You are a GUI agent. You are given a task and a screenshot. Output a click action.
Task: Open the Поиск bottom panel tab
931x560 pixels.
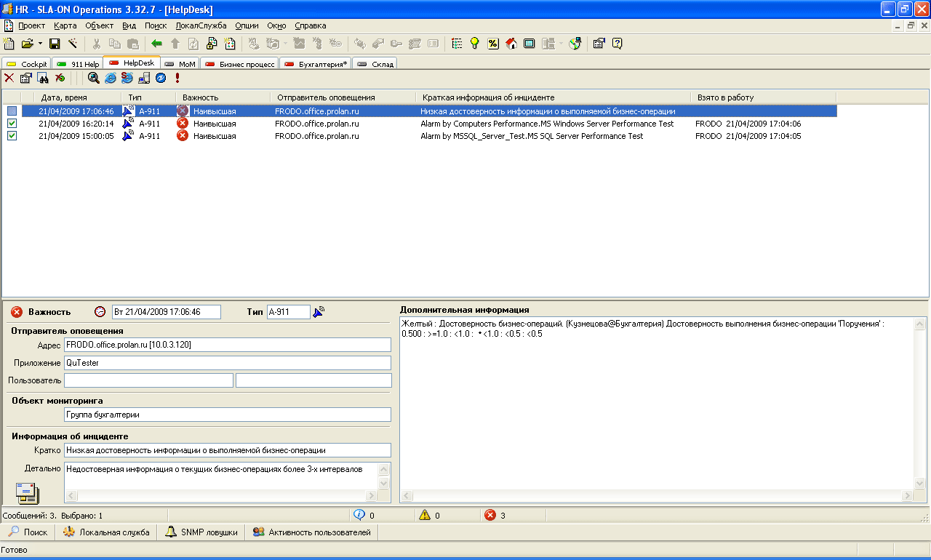[27, 532]
